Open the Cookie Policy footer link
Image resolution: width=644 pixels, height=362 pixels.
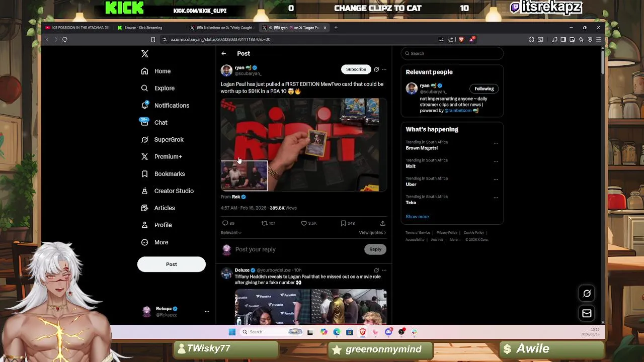click(473, 233)
